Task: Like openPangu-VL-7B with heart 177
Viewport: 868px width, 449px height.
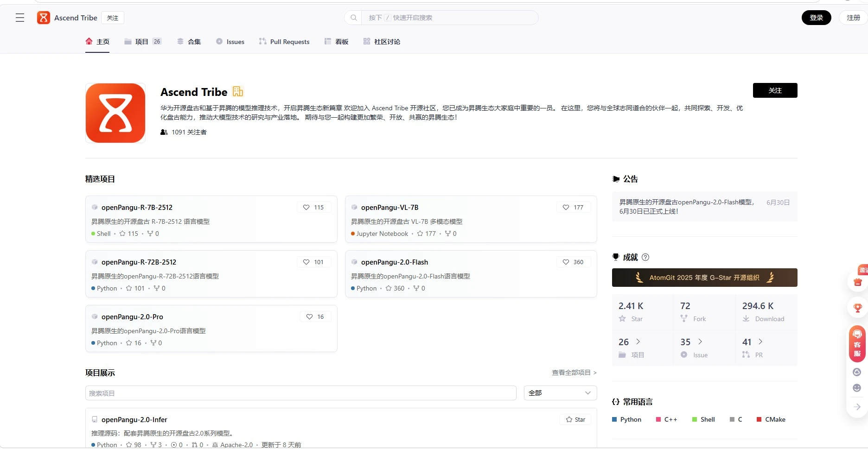Action: [573, 207]
